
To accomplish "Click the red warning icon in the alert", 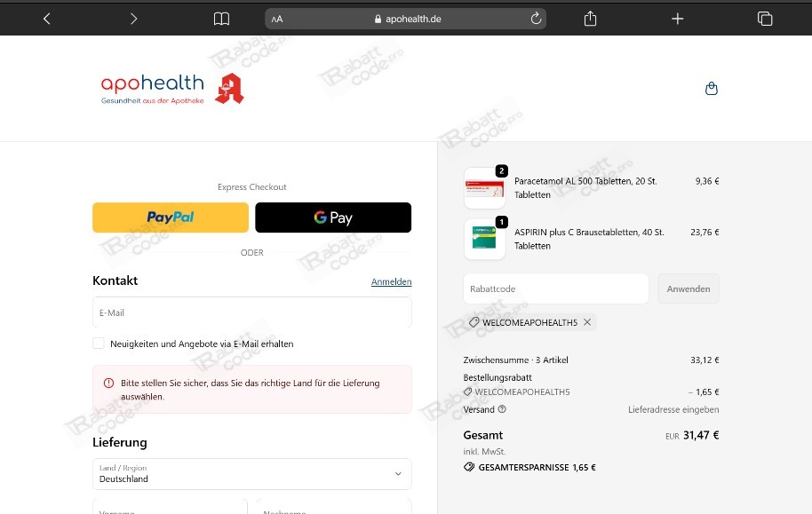I will pyautogui.click(x=108, y=383).
